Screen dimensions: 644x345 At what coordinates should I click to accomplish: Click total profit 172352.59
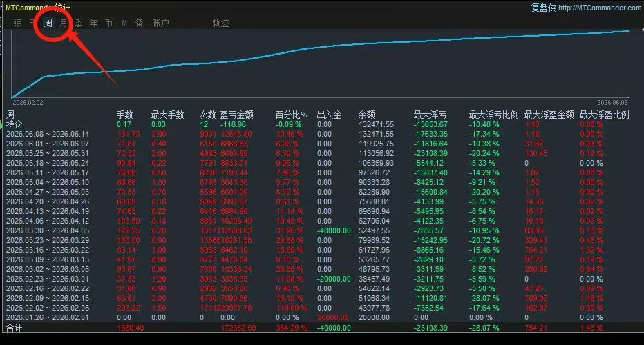pos(238,328)
